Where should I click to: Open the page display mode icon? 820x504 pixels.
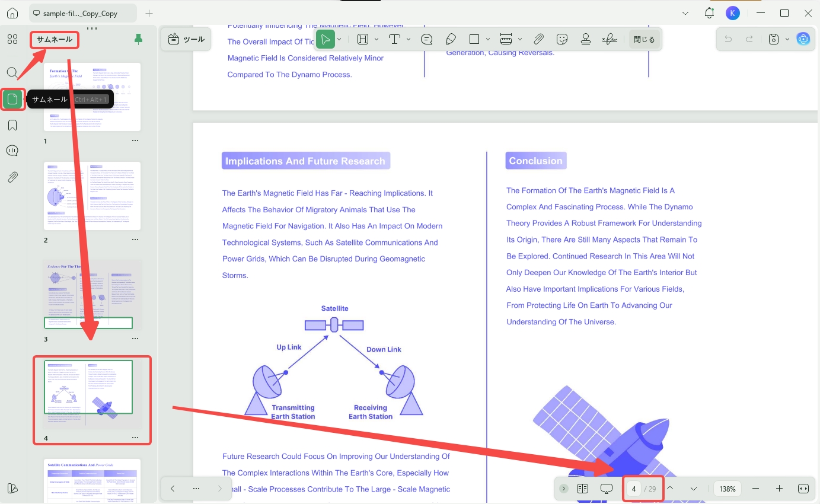pyautogui.click(x=582, y=489)
